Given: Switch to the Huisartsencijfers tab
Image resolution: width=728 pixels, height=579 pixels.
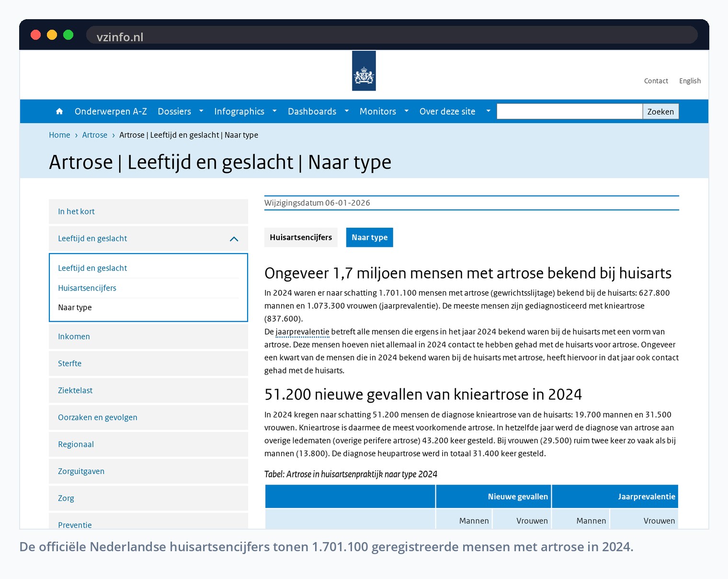Looking at the screenshot, I should 301,237.
